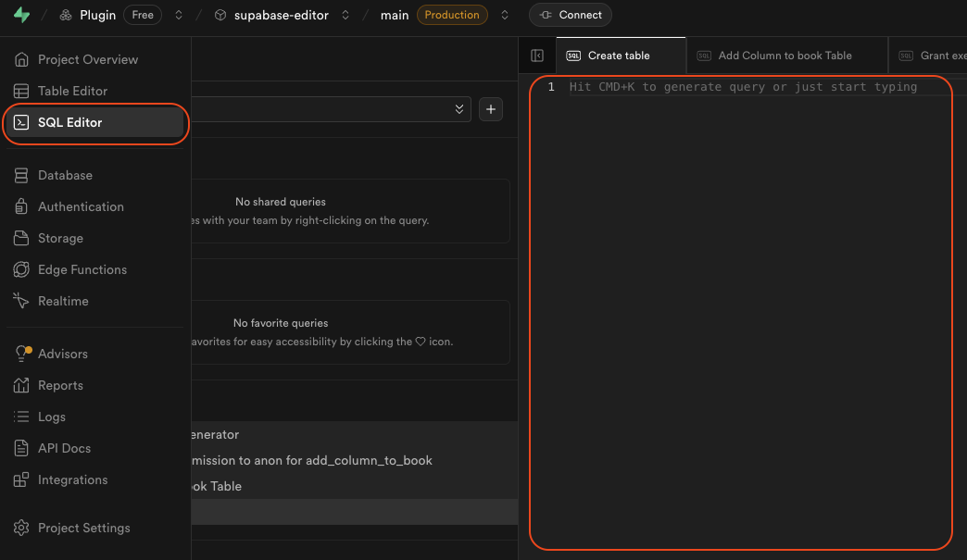Open Project Settings gear
Screen dimensions: 967x560
[x=83, y=528]
